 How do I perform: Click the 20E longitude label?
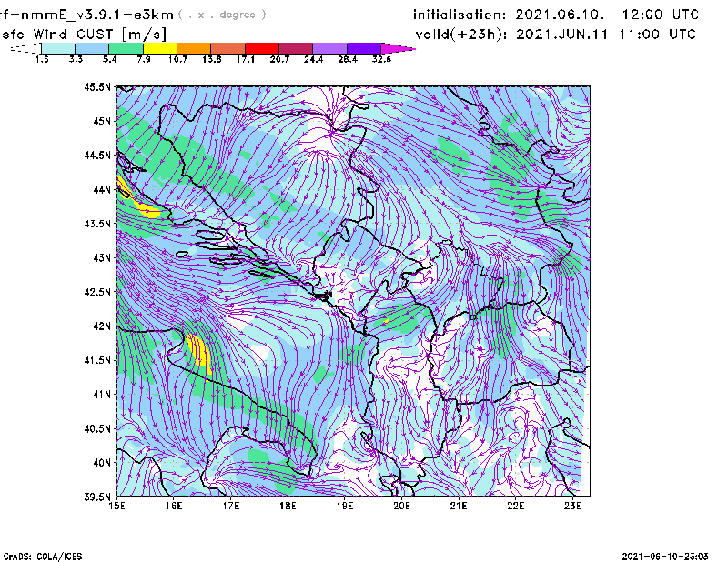[401, 506]
